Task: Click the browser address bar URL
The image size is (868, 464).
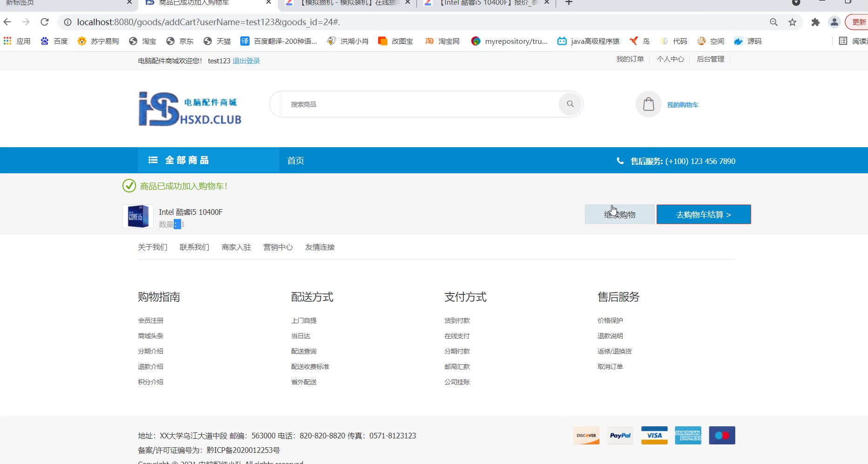Action: point(209,22)
